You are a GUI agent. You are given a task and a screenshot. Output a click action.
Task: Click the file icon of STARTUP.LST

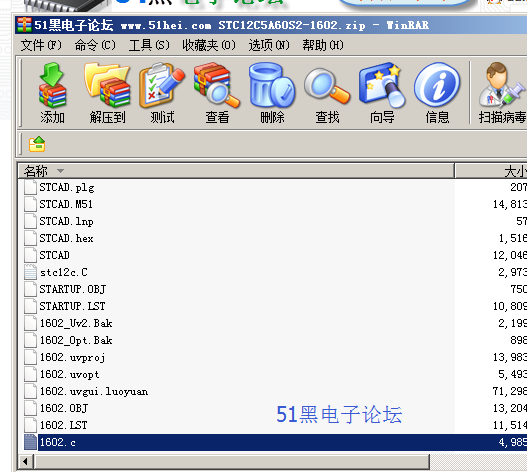[x=30, y=306]
